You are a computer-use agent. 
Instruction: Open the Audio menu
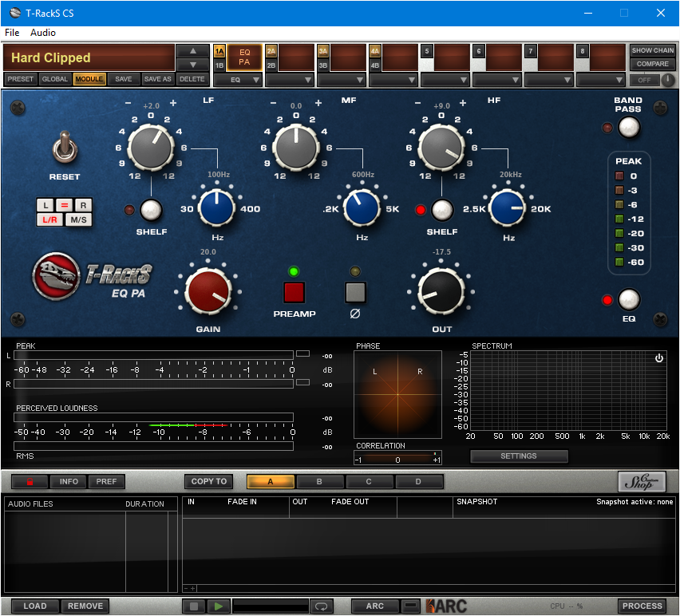coord(43,33)
